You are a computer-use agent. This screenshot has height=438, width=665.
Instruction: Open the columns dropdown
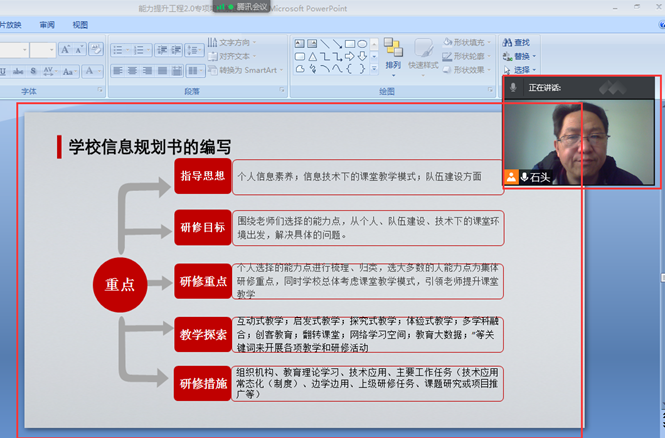[x=195, y=71]
